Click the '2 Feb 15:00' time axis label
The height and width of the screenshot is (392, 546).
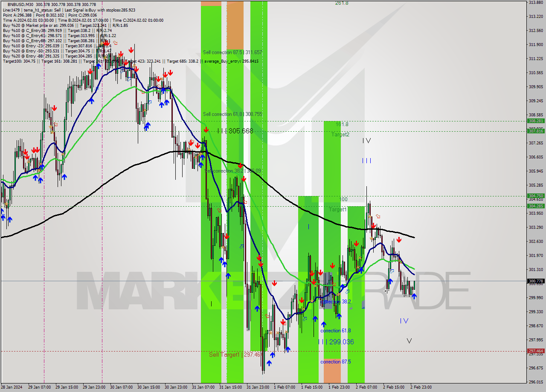click(x=394, y=387)
